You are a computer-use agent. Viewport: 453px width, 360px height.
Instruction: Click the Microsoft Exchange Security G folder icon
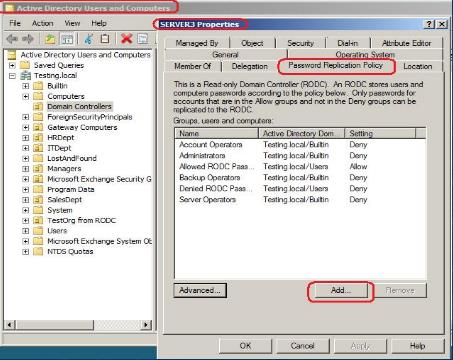pyautogui.click(x=38, y=179)
